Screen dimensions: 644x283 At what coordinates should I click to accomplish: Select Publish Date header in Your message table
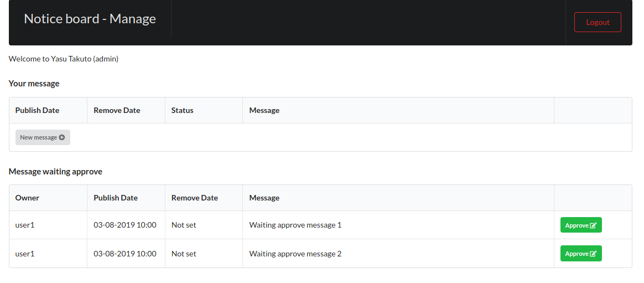coord(37,110)
